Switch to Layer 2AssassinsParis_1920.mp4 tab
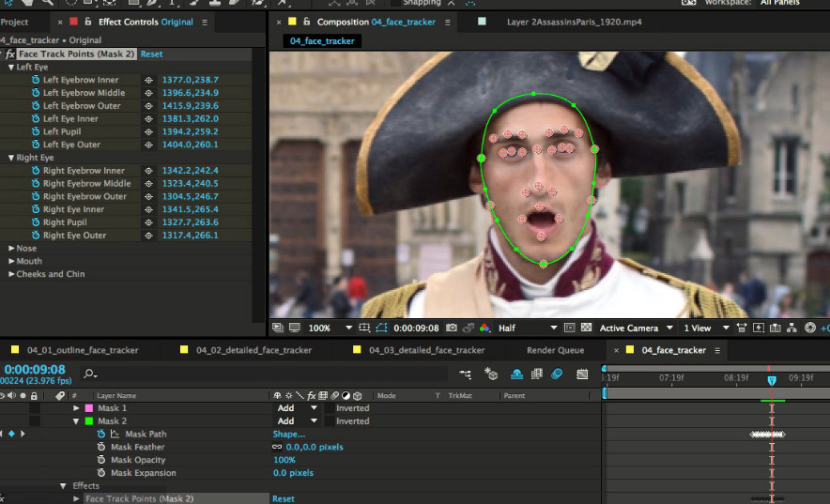The image size is (830, 504). click(x=574, y=22)
